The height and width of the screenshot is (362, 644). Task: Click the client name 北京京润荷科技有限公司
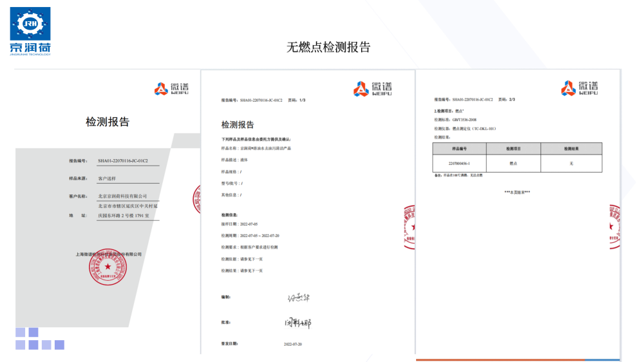pos(122,196)
